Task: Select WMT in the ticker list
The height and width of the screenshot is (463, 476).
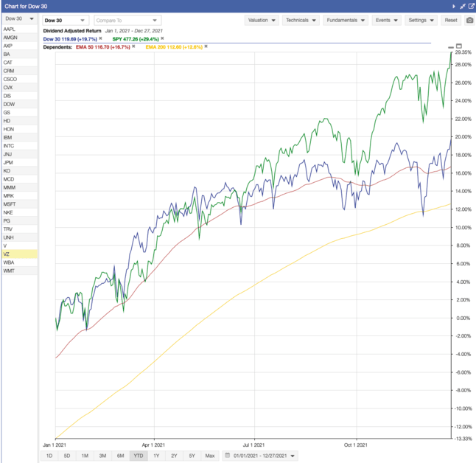Action: [x=19, y=271]
